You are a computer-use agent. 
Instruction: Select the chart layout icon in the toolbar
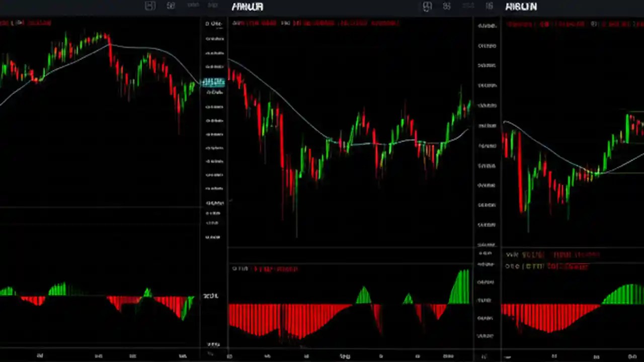point(150,6)
